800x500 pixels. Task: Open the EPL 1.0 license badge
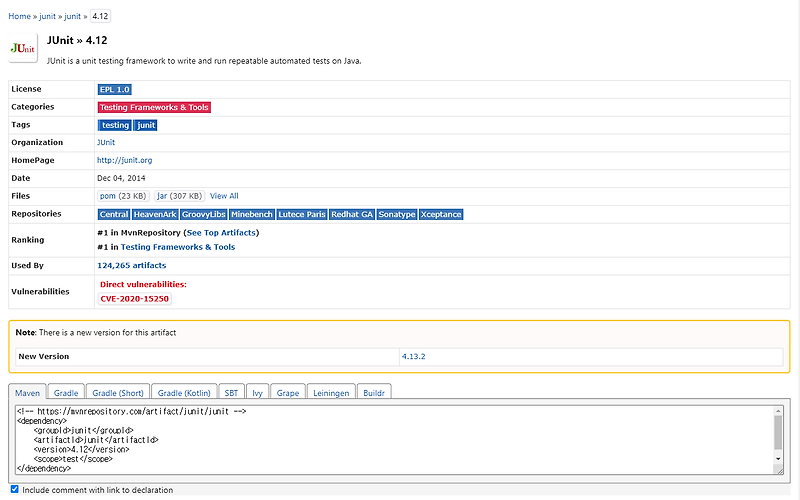pos(115,89)
